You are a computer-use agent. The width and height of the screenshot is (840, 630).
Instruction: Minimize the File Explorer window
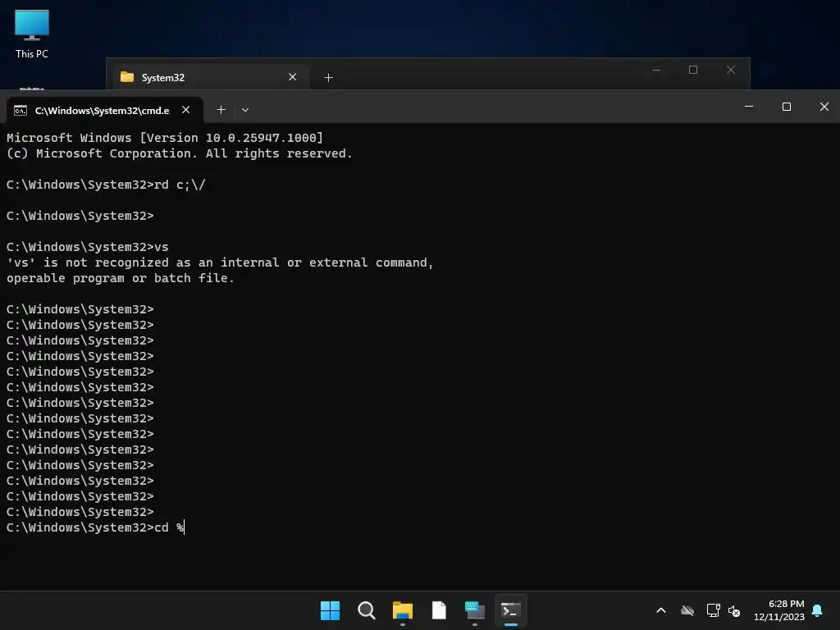tap(656, 71)
